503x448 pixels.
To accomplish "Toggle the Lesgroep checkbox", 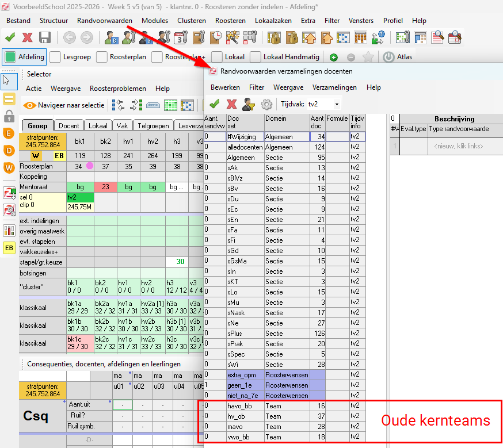I will (x=55, y=57).
